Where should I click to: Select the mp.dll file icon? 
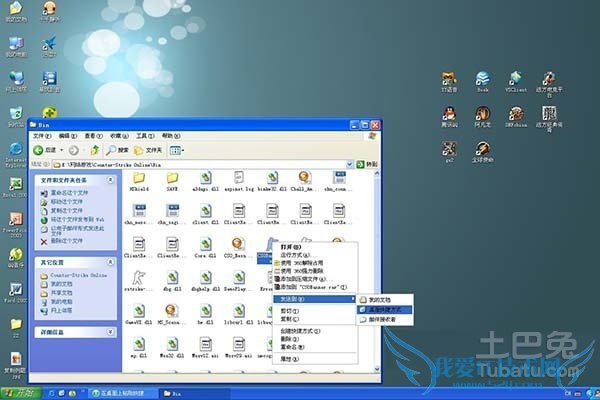139,348
